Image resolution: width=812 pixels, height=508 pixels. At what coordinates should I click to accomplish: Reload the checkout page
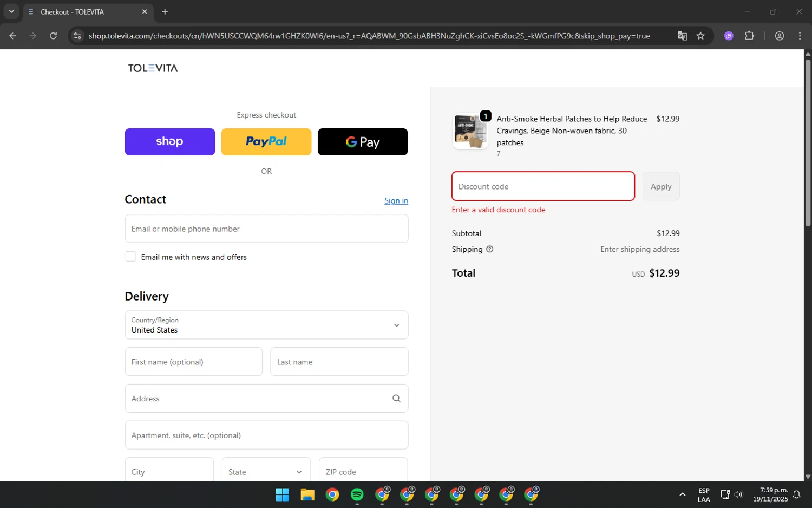53,36
